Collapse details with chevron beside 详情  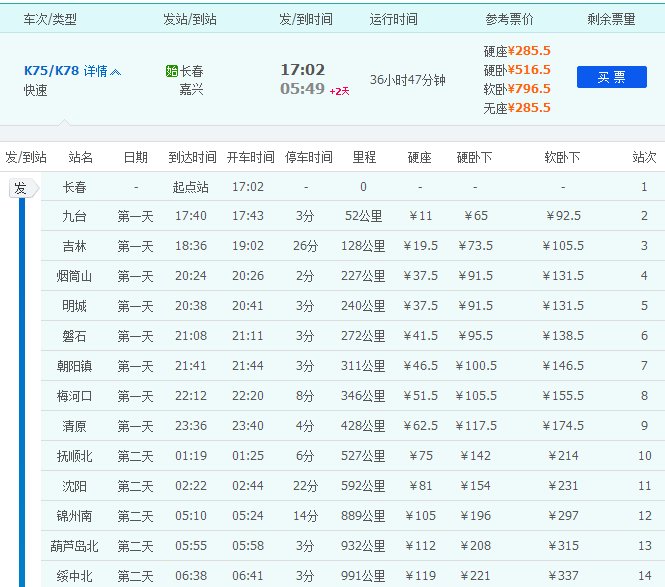click(115, 72)
